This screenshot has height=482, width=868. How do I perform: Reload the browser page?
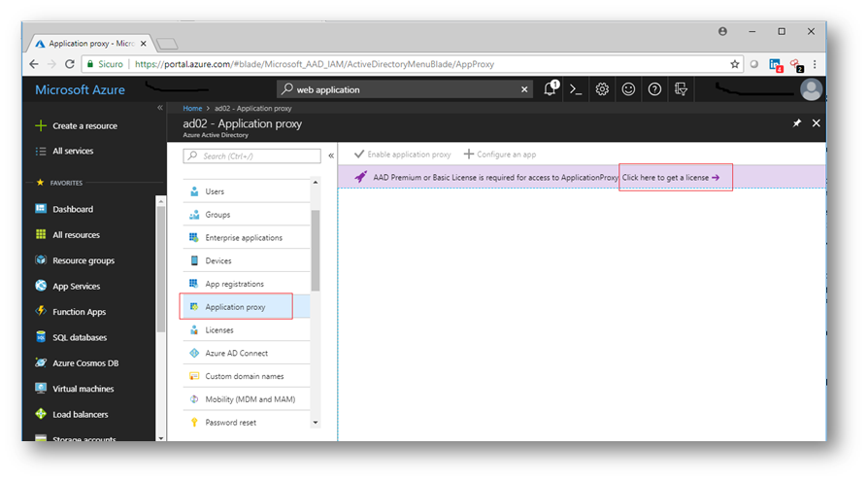[x=69, y=64]
